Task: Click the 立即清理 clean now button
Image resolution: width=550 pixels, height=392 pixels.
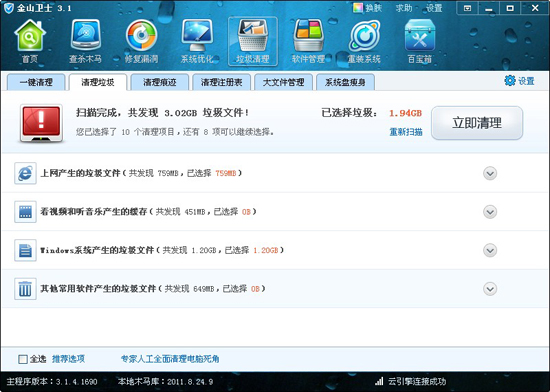Action: (477, 123)
